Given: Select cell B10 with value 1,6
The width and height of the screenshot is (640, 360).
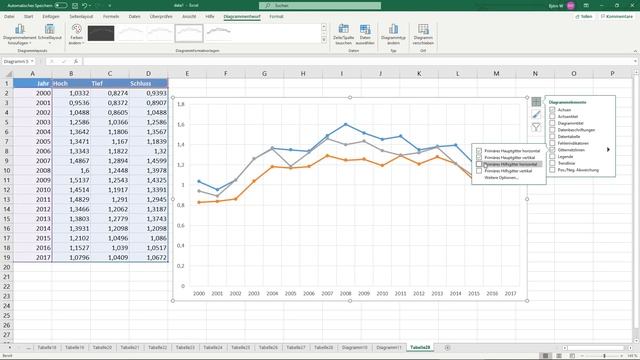Looking at the screenshot, I should tap(71, 170).
